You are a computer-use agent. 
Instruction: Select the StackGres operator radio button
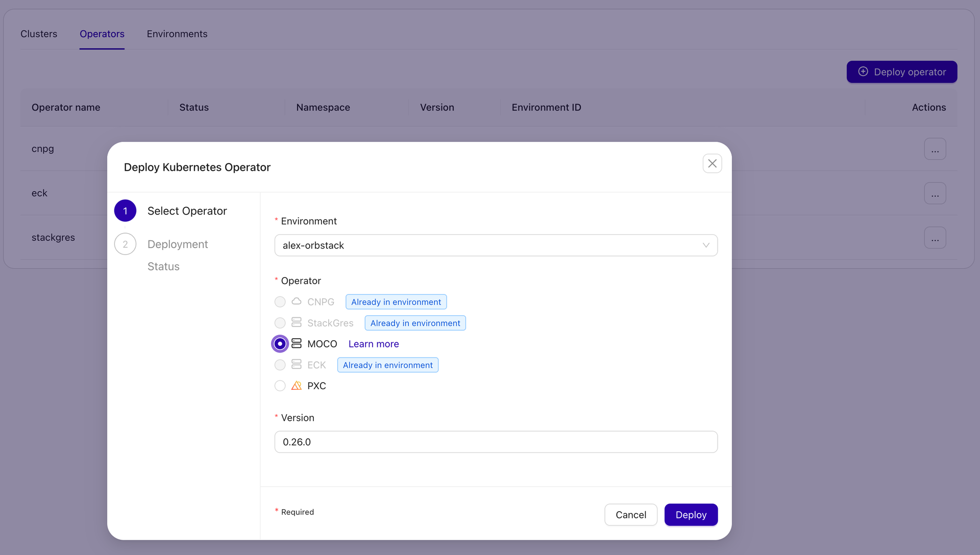coord(280,322)
